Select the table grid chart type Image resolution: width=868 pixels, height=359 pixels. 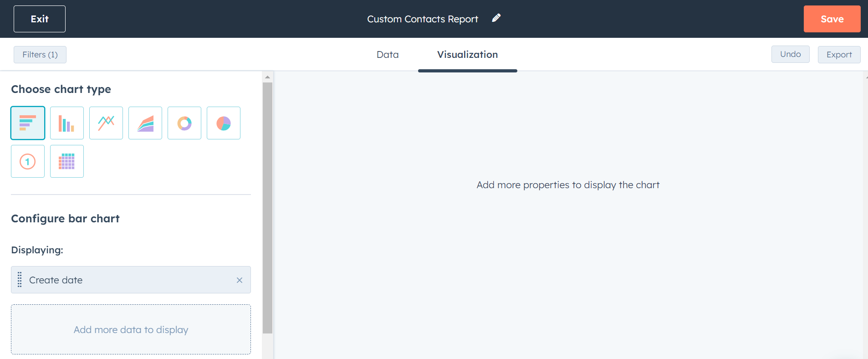pos(67,161)
